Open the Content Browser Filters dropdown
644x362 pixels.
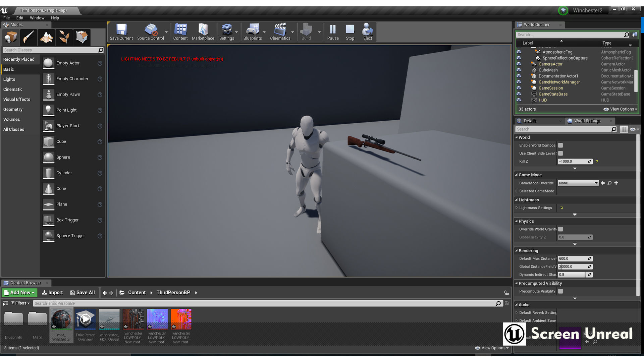click(20, 303)
